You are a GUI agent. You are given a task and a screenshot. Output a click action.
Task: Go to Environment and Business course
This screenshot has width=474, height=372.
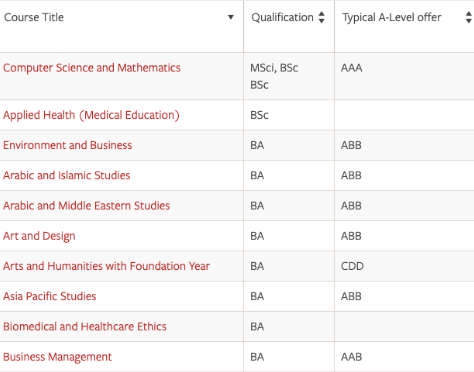68,145
